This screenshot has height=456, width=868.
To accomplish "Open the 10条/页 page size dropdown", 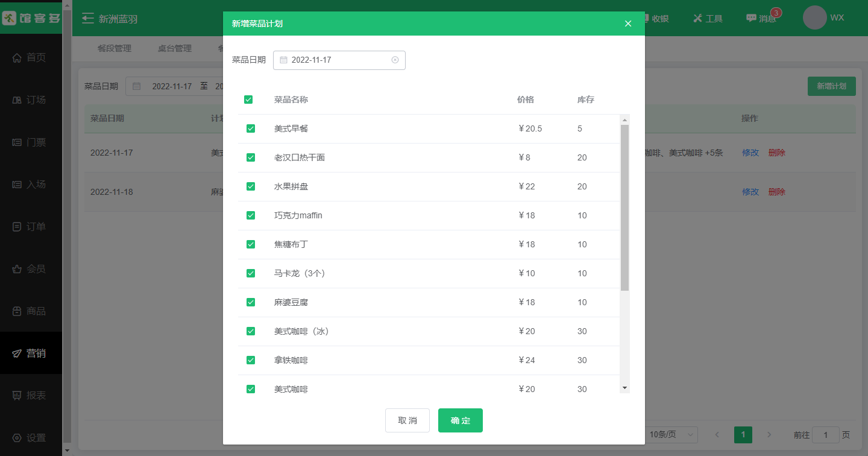I will pyautogui.click(x=671, y=434).
